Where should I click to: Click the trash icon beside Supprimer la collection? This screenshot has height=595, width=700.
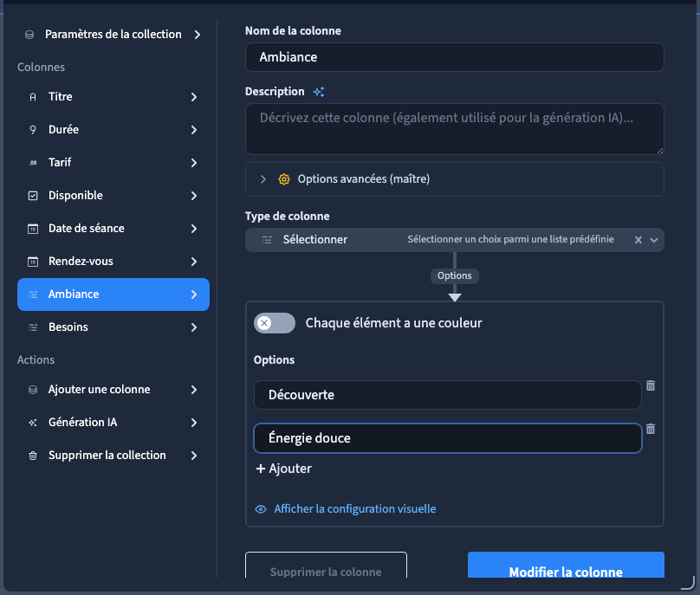pos(33,456)
